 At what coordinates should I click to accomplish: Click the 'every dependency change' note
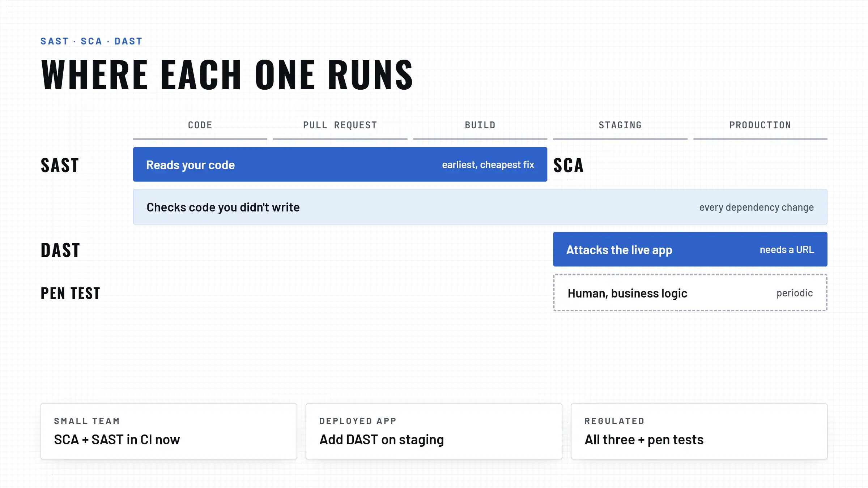pyautogui.click(x=756, y=207)
